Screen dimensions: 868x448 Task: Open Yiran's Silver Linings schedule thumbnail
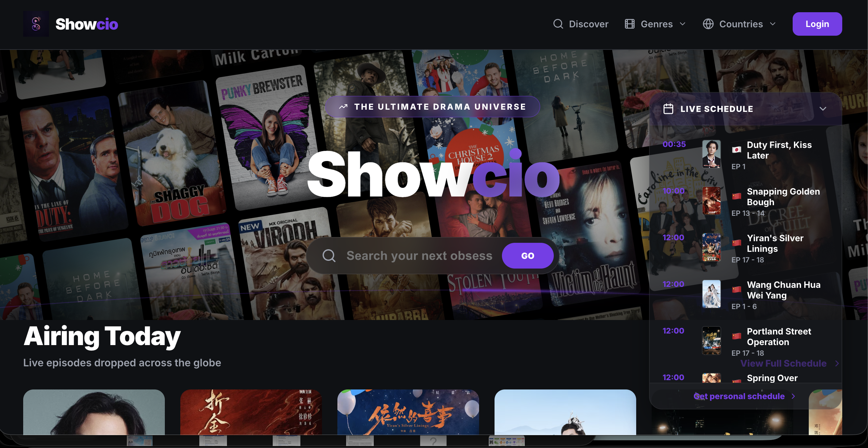(x=711, y=247)
